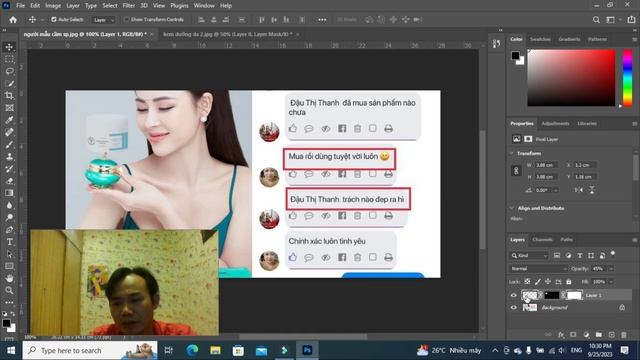Click the hue spectrum slider

627,78
